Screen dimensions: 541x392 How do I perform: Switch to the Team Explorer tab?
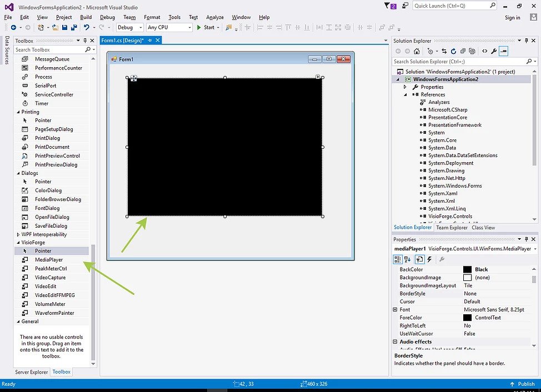452,228
